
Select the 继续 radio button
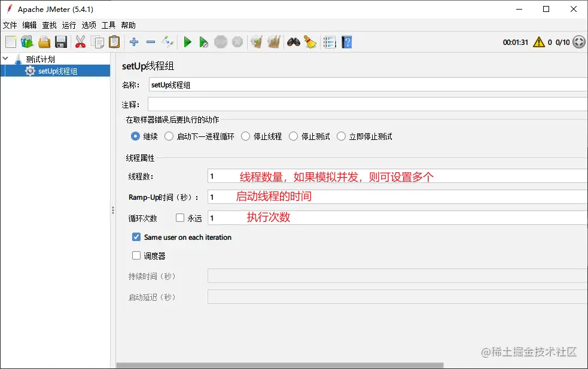point(135,136)
